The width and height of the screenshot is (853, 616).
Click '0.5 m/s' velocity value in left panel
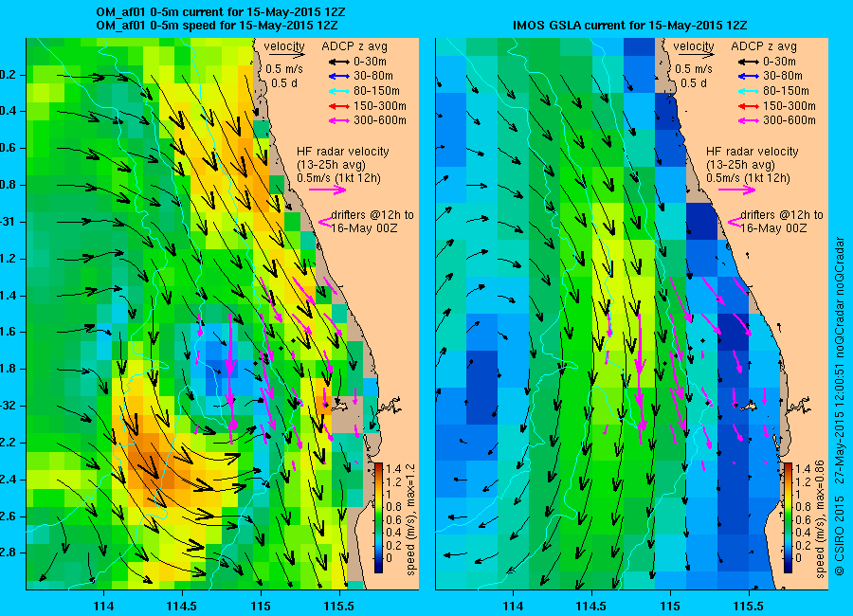(284, 69)
